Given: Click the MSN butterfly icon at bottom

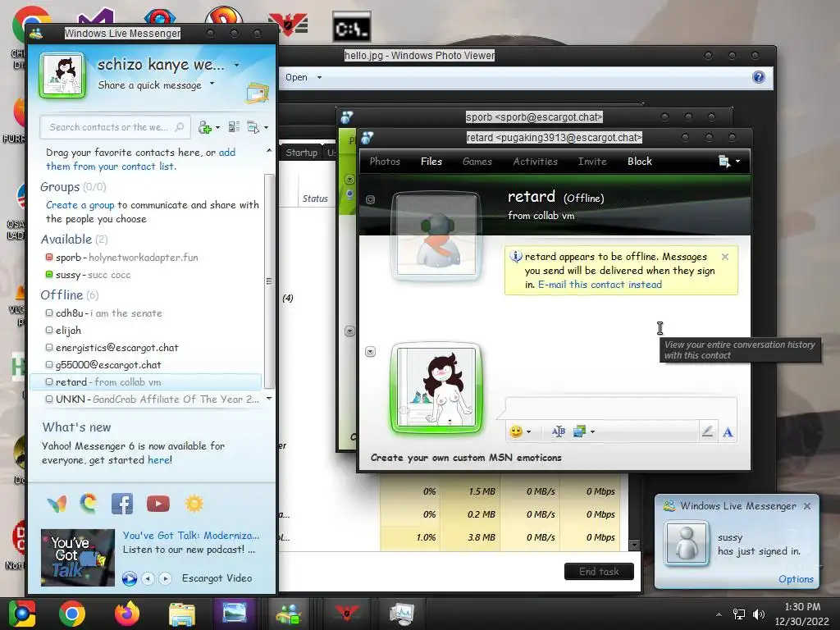Looking at the screenshot, I should pyautogui.click(x=57, y=504).
